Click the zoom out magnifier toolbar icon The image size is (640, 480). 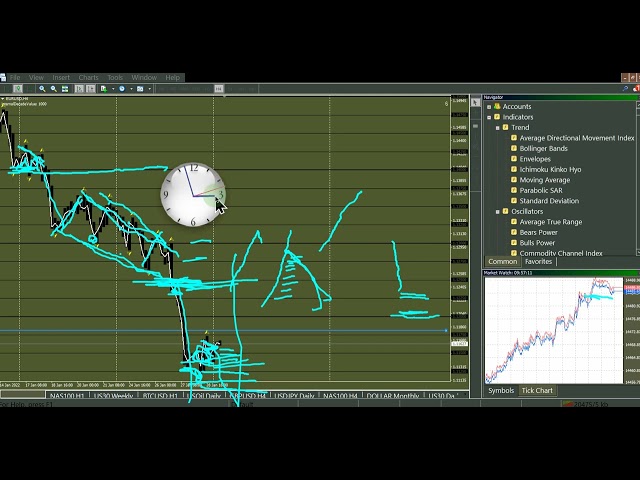(x=53, y=89)
